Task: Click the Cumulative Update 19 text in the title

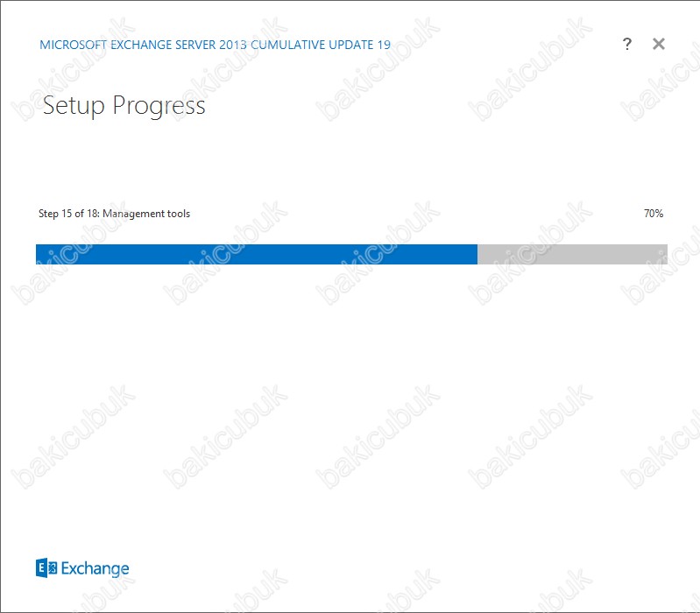Action: click(x=321, y=45)
